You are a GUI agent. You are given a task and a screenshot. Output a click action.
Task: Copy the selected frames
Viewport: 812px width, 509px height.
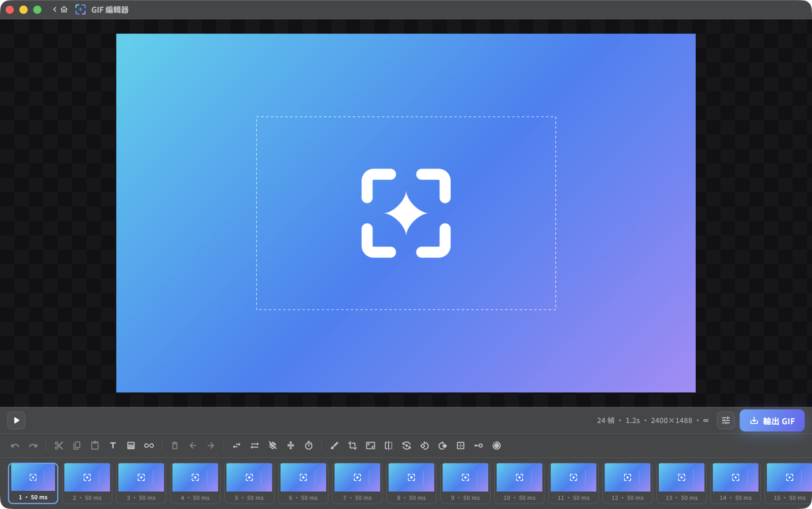tap(77, 446)
